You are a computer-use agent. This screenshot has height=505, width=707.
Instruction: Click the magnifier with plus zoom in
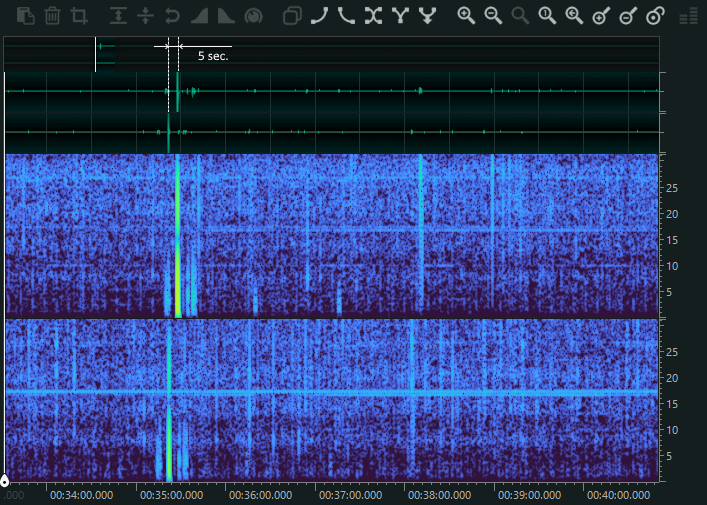coord(465,16)
